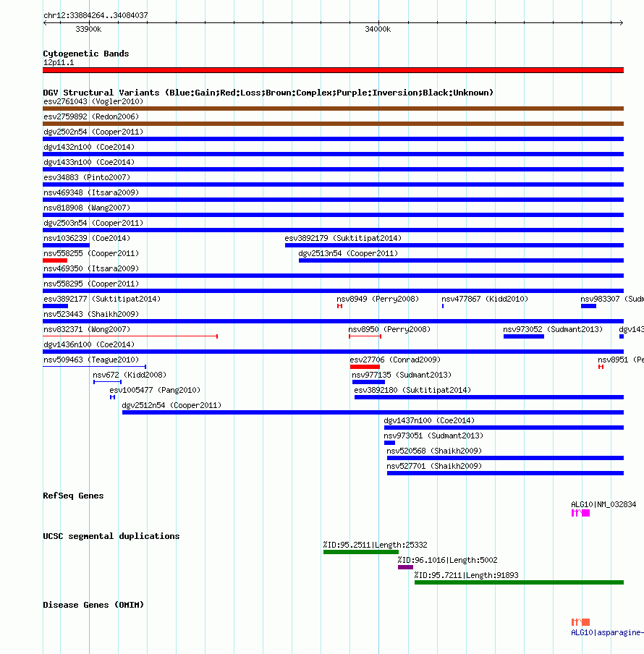Open nsv523443 (Shaikh2009) variant label
644x654 pixels.
pos(91,314)
